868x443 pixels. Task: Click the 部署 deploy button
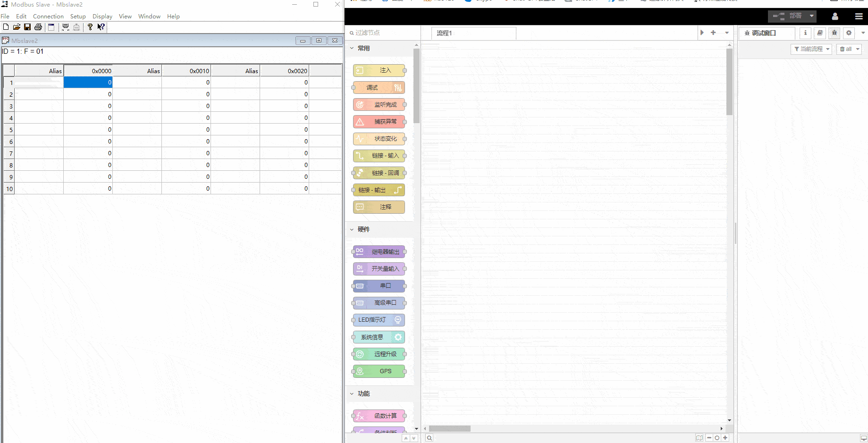(x=790, y=16)
